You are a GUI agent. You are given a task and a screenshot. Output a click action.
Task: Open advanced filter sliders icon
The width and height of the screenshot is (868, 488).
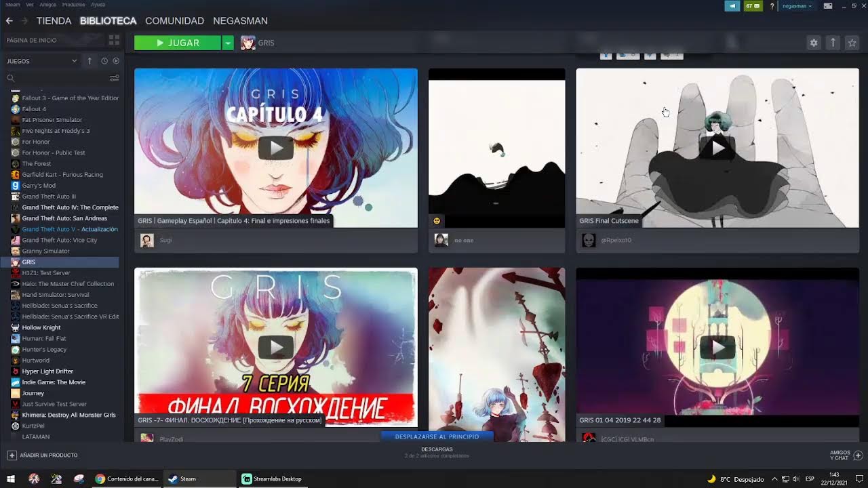tap(115, 78)
